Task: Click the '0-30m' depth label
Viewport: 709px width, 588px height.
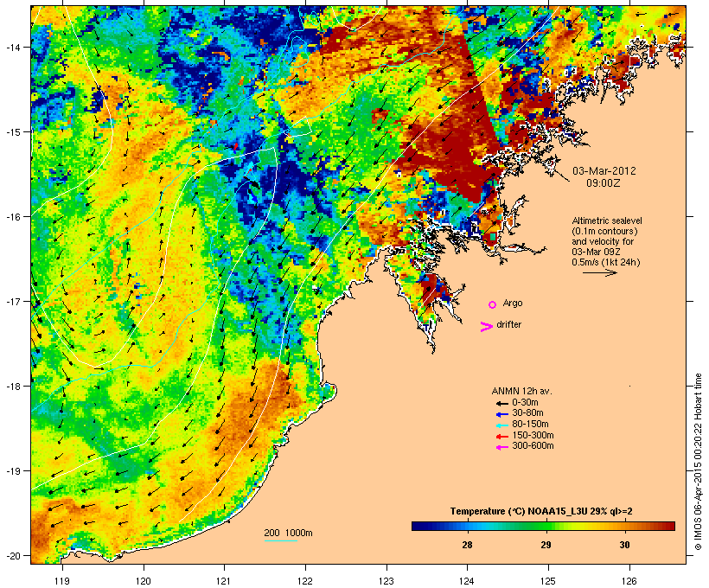Action: pyautogui.click(x=525, y=403)
